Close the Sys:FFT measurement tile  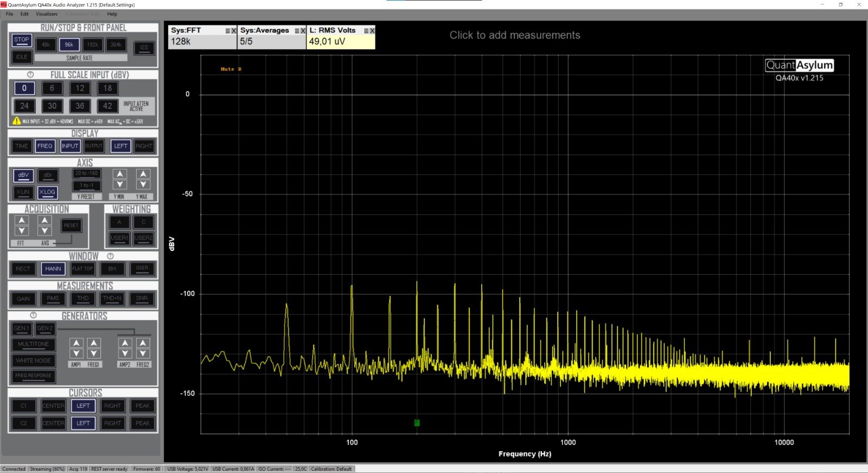(234, 31)
